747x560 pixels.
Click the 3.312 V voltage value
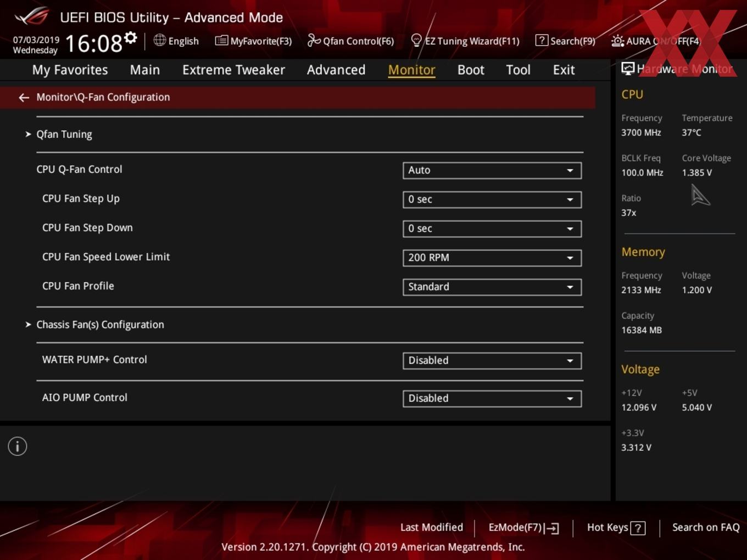point(636,447)
